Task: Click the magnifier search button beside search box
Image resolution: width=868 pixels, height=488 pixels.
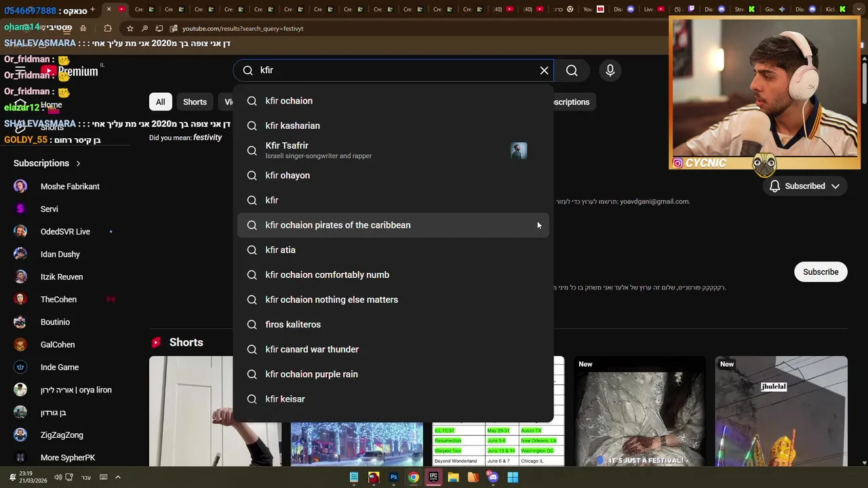Action: 572,70
